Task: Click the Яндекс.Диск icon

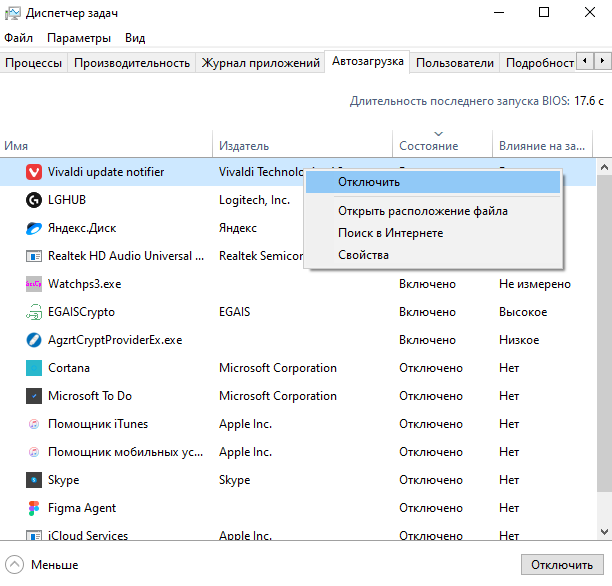Action: [34, 228]
